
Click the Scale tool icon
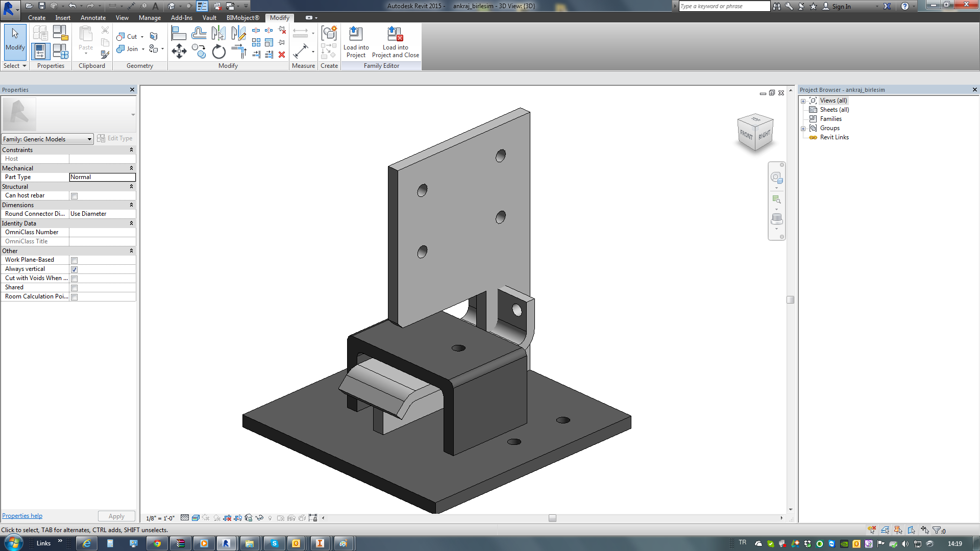point(269,42)
